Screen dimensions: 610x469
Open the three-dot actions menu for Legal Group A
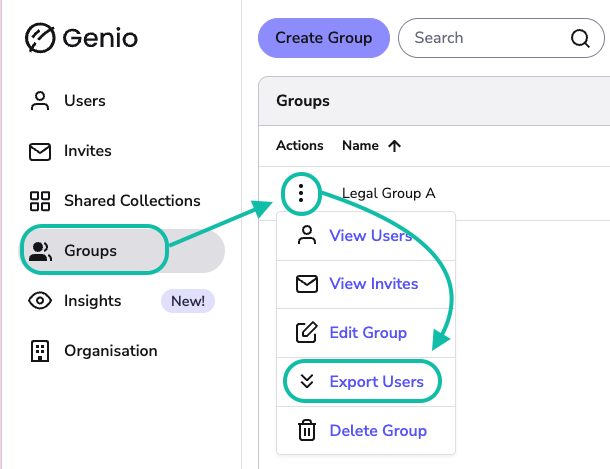pyautogui.click(x=301, y=193)
